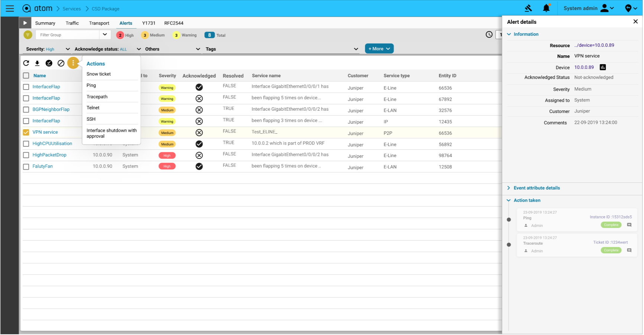Collapse the Action taken section
Viewport: 644px width, 335px height.
(x=509, y=201)
